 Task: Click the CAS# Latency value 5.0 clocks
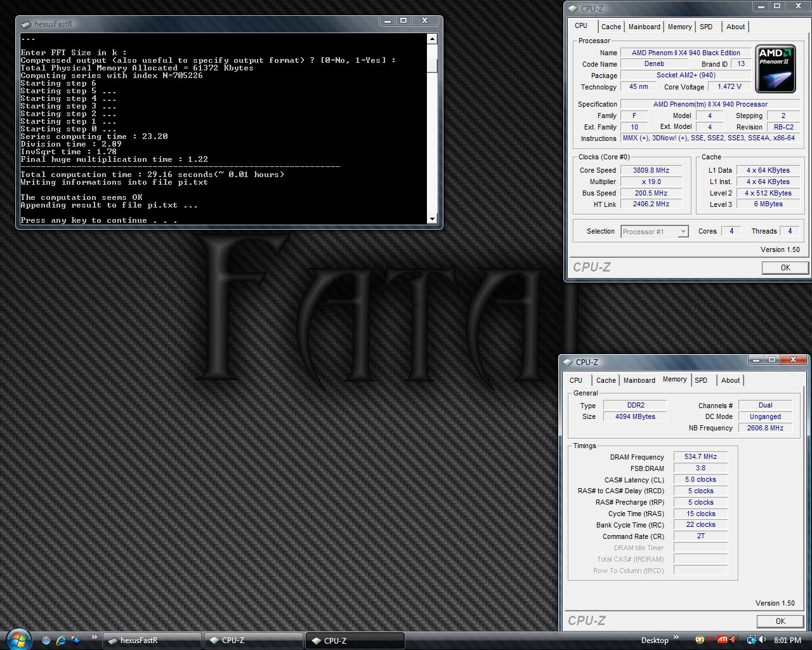click(700, 480)
